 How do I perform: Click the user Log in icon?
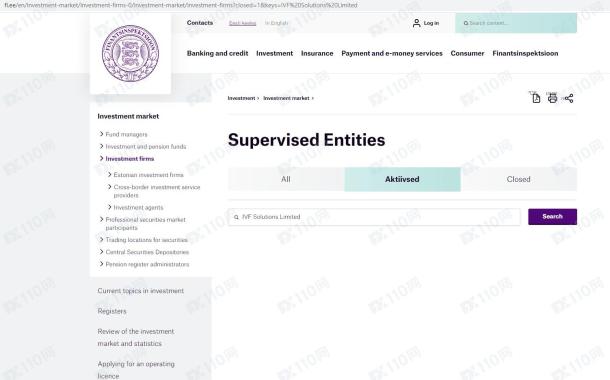416,23
